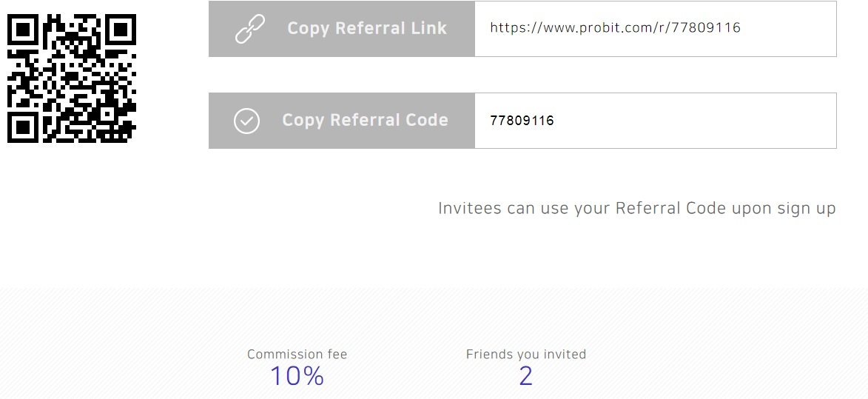Click the center of the QR code

[72, 78]
